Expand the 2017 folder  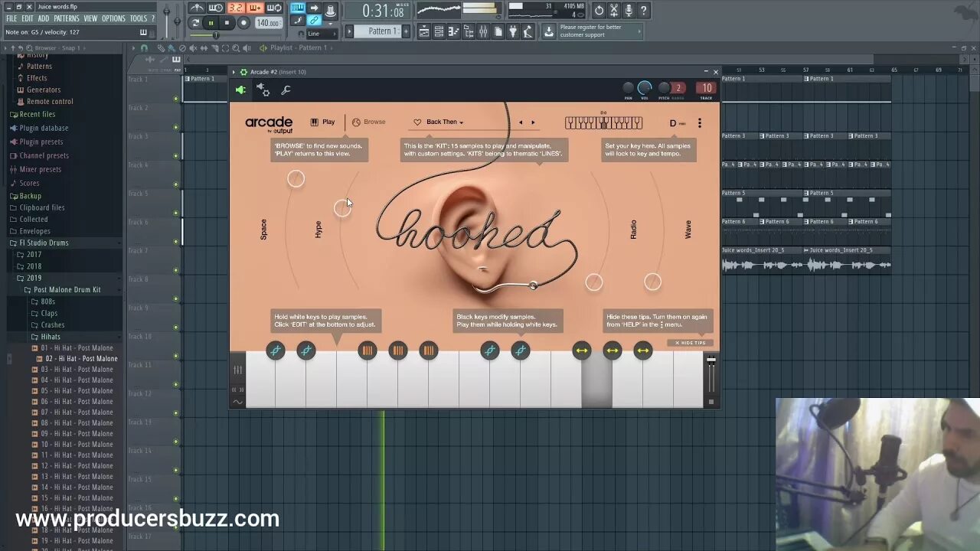pos(34,254)
